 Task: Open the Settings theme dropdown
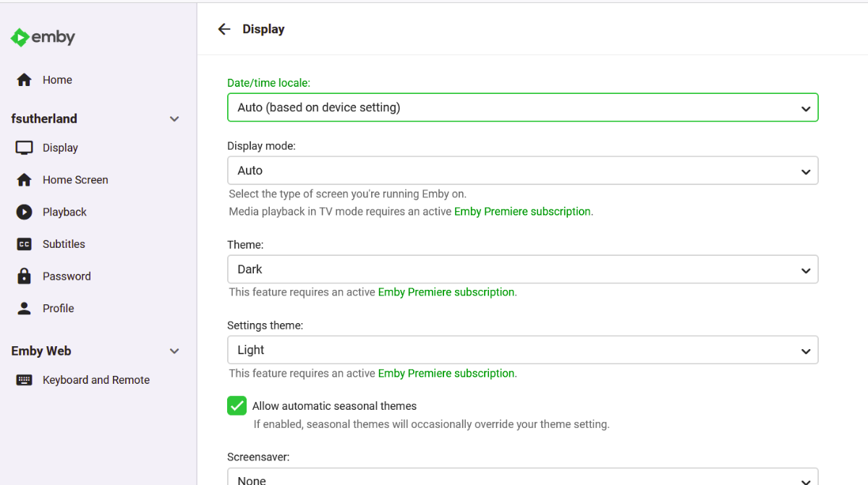click(522, 350)
